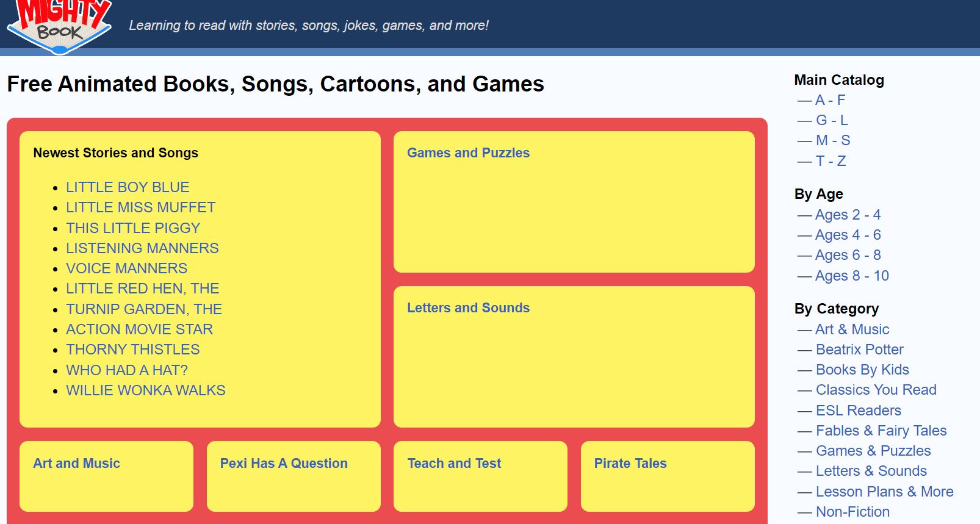Select the VOICE MANNERS story link
980x524 pixels.
pyautogui.click(x=126, y=268)
